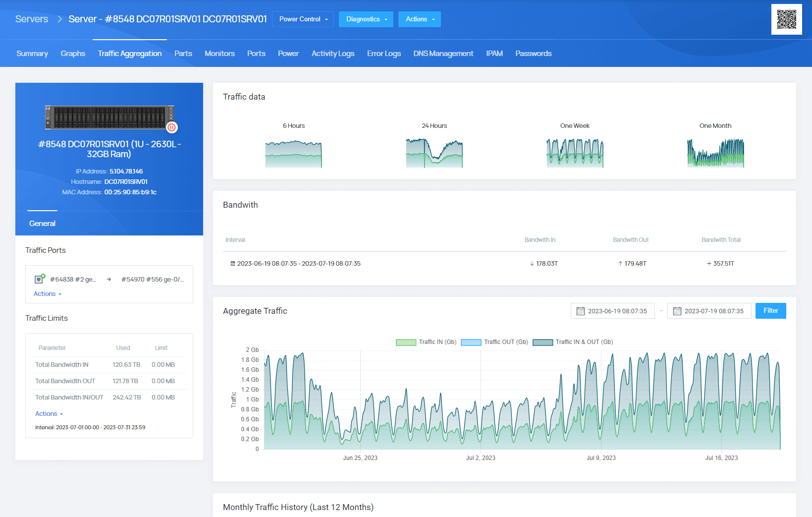Image resolution: width=812 pixels, height=517 pixels.
Task: Click the calendar icon in the end date field
Action: [677, 311]
